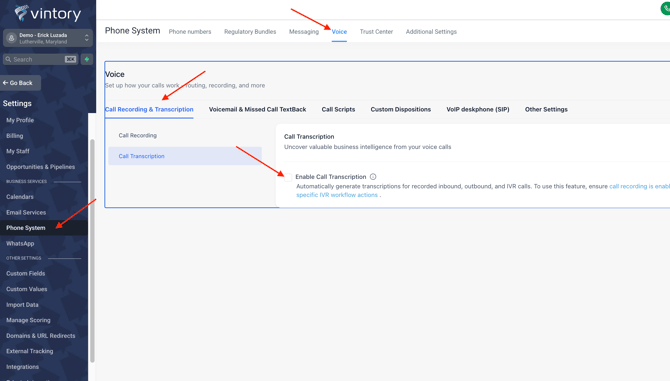The width and height of the screenshot is (670, 381).
Task: Click the Phone System page title
Action: tap(132, 31)
